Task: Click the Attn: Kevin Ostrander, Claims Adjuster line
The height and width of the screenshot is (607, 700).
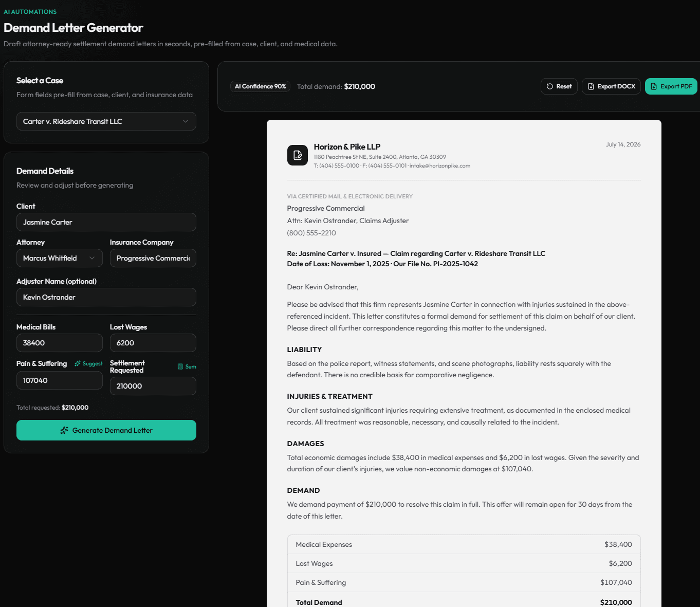Action: [x=348, y=220]
